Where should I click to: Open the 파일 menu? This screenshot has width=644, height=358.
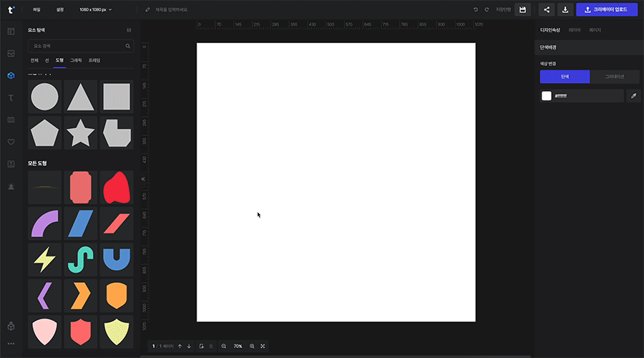[36, 10]
